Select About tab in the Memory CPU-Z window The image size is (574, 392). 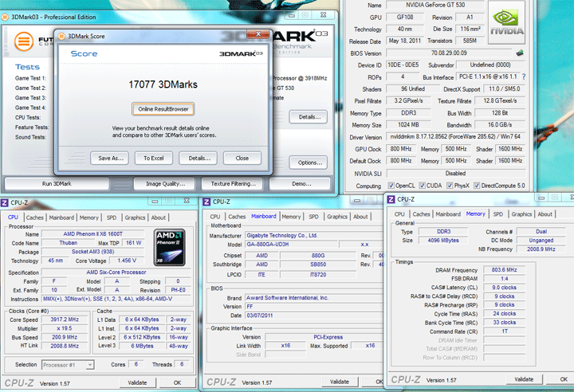pos(545,214)
